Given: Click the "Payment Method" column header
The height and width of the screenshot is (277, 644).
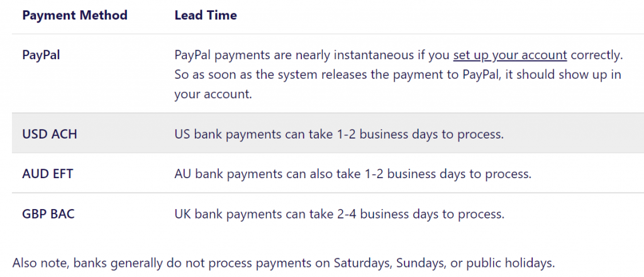Looking at the screenshot, I should (75, 15).
